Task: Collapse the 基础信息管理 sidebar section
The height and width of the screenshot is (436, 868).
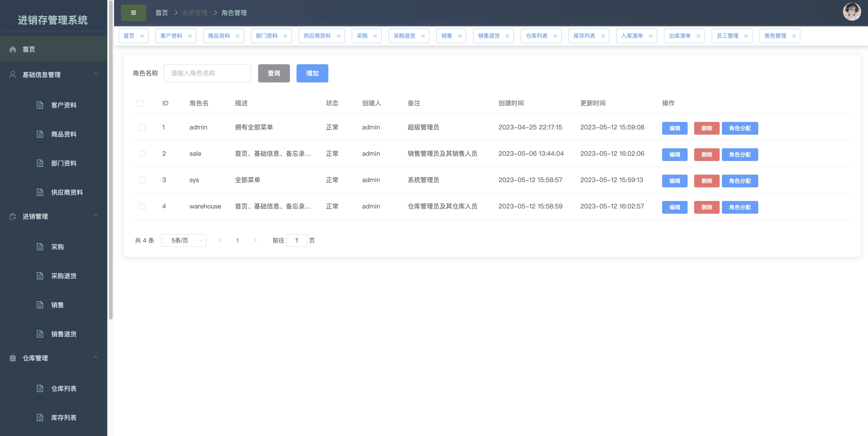Action: click(x=95, y=74)
